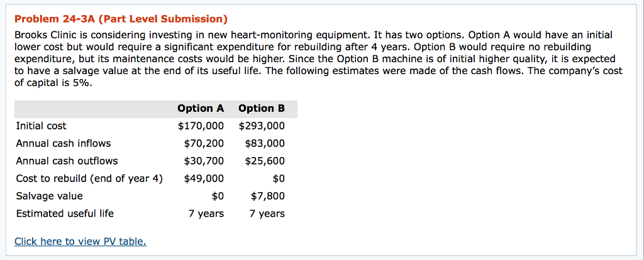
Task: Click the Annual cash inflows row label
Action: pos(64,143)
